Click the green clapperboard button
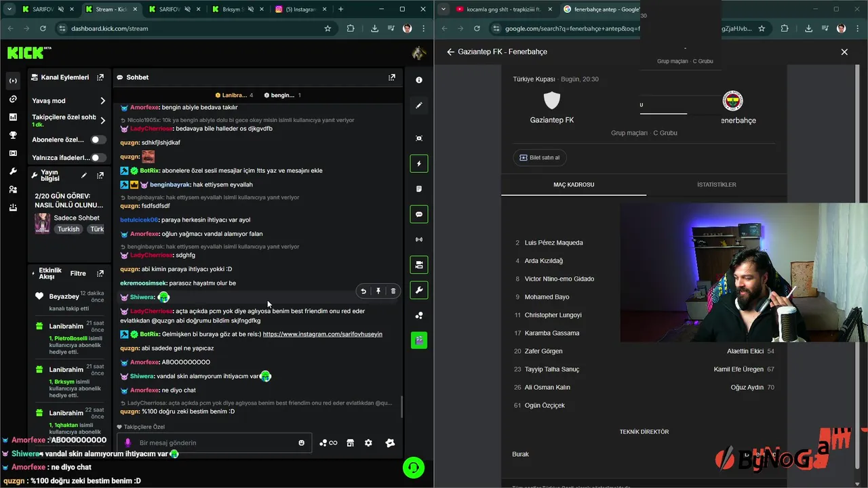The image size is (868, 488). [419, 340]
